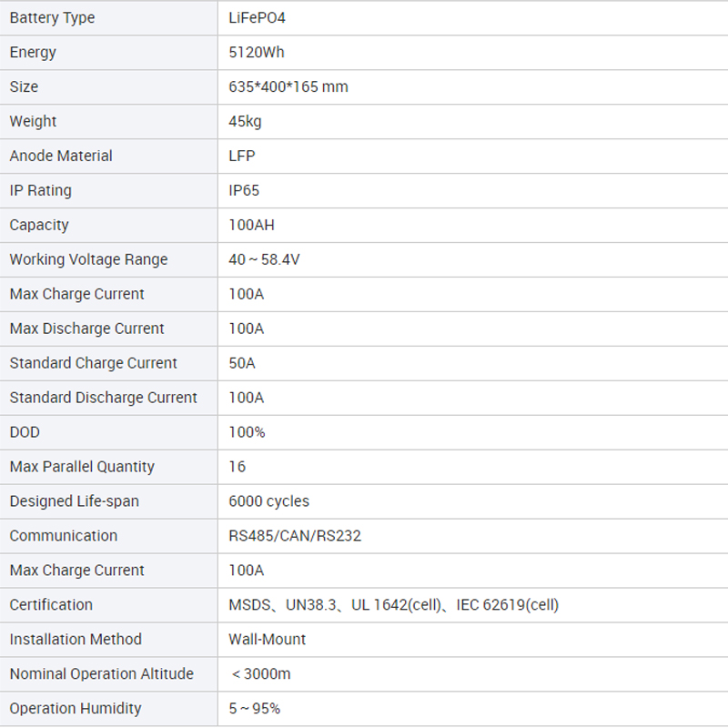
Task: Click the Working Voltage Range label
Action: pyautogui.click(x=88, y=260)
